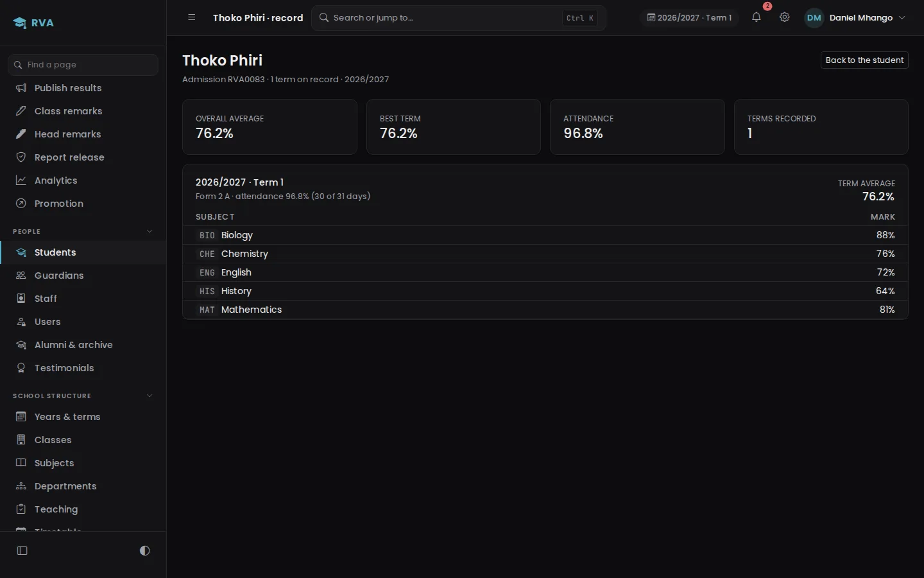Click the Report release shield icon
This screenshot has height=578, width=924.
(x=21, y=157)
